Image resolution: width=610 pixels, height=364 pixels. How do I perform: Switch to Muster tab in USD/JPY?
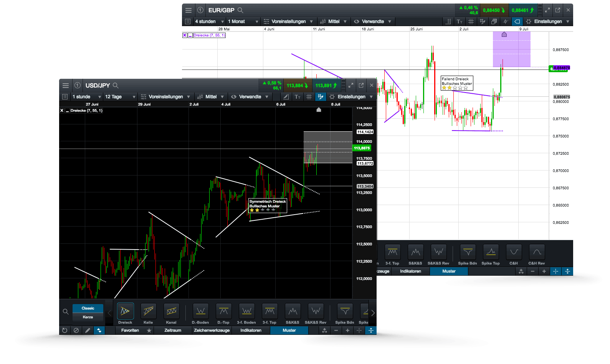click(x=289, y=330)
